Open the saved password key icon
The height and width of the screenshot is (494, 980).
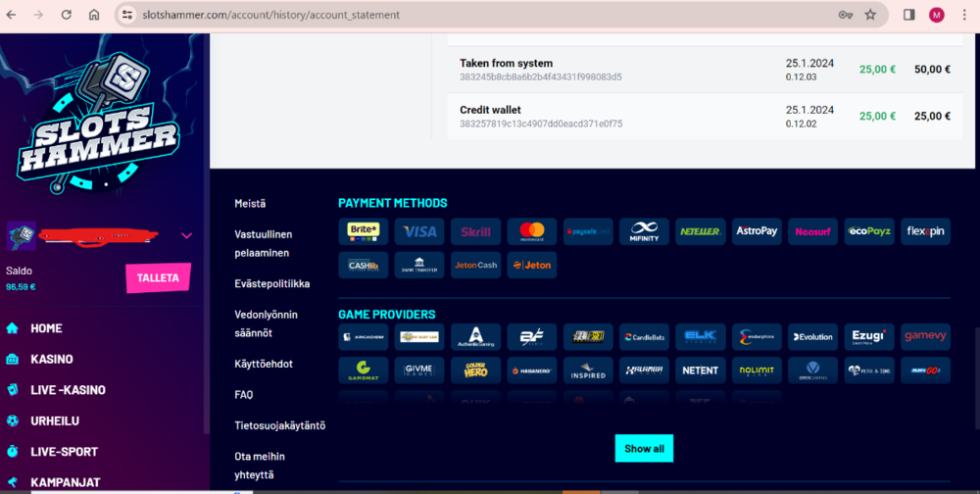click(845, 15)
